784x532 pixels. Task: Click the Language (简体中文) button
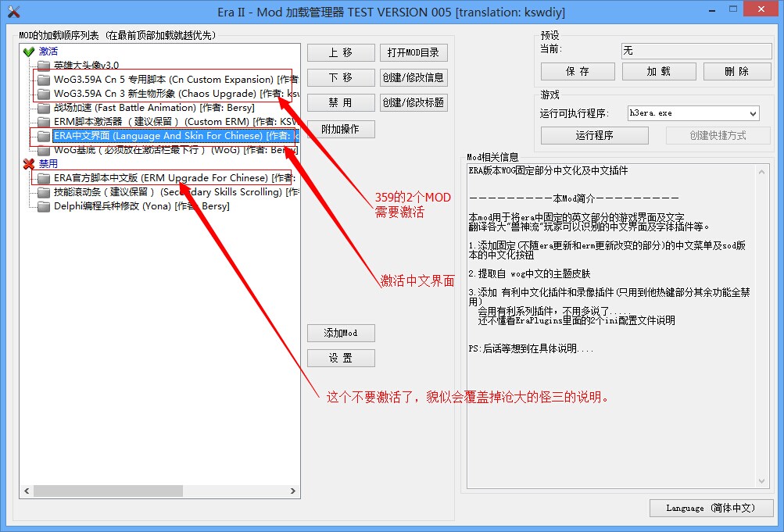tap(711, 508)
